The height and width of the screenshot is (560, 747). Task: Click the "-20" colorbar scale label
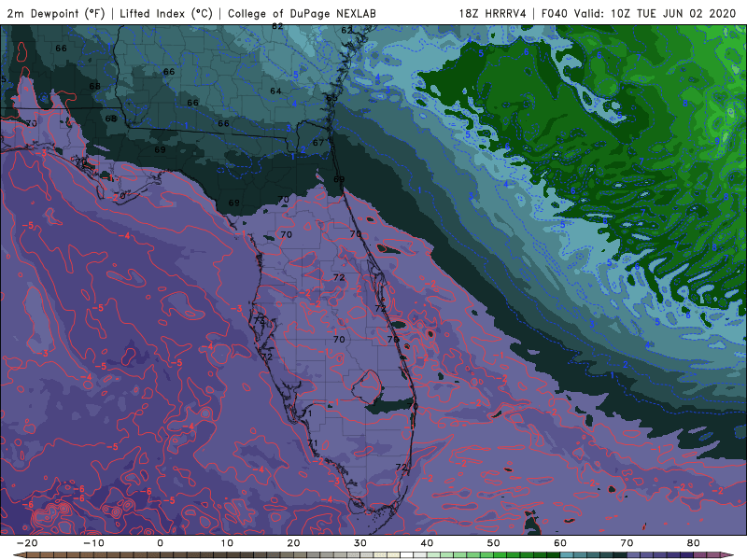[x=27, y=543]
